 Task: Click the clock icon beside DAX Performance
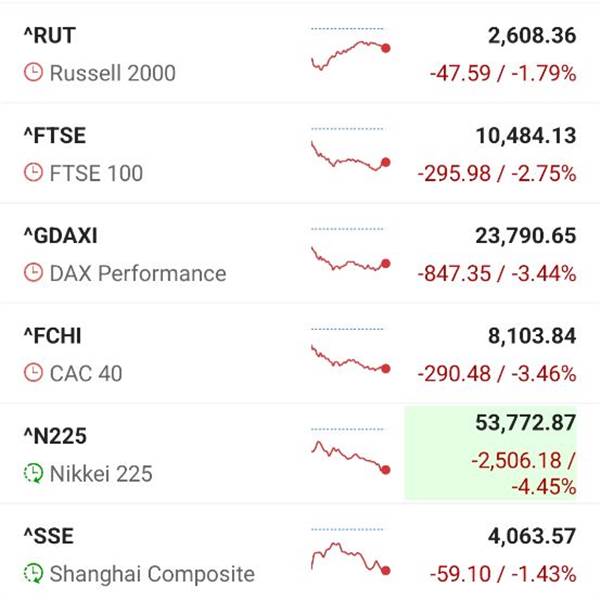(33, 273)
